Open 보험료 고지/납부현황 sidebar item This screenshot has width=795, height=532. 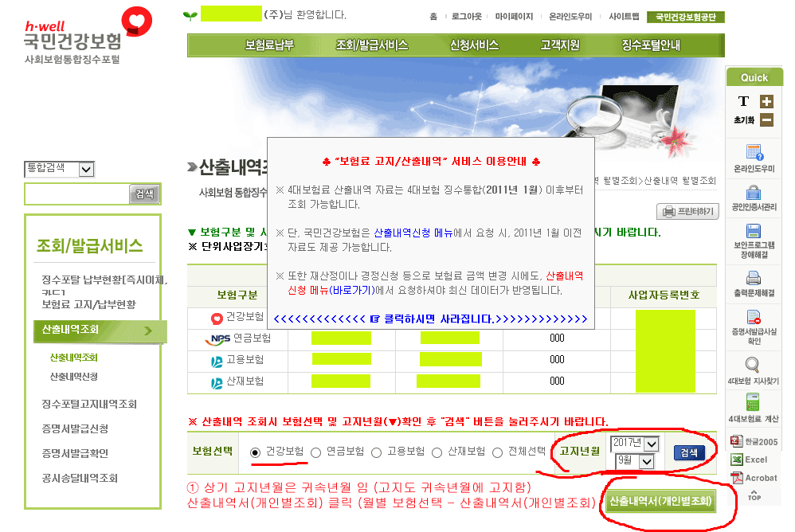click(88, 304)
